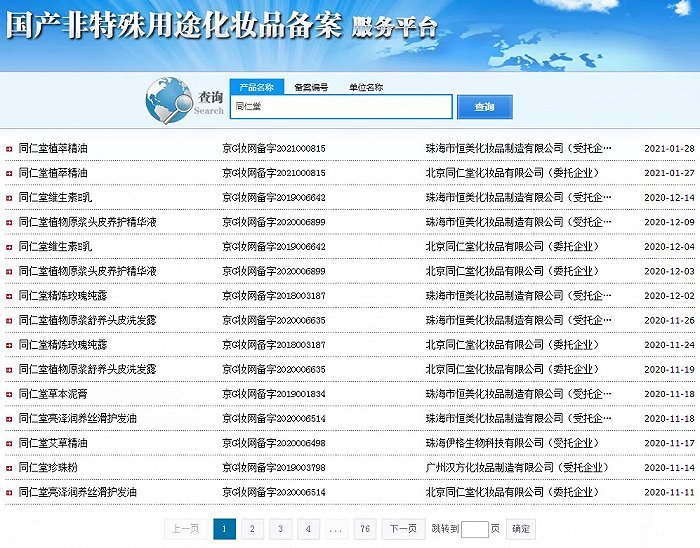
Task: Click the 确定 confirm jump button
Action: point(521,529)
